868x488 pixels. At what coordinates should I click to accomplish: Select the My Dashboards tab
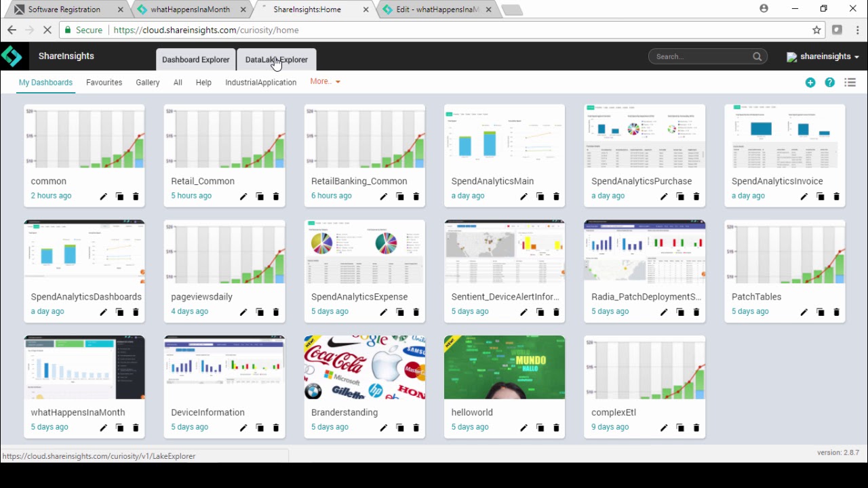45,83
